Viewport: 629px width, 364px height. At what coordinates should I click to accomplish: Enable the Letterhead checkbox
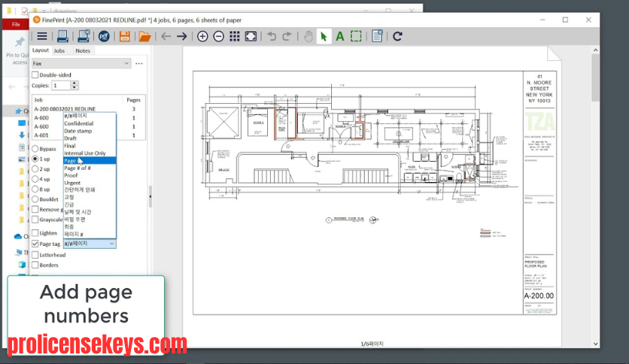point(35,255)
